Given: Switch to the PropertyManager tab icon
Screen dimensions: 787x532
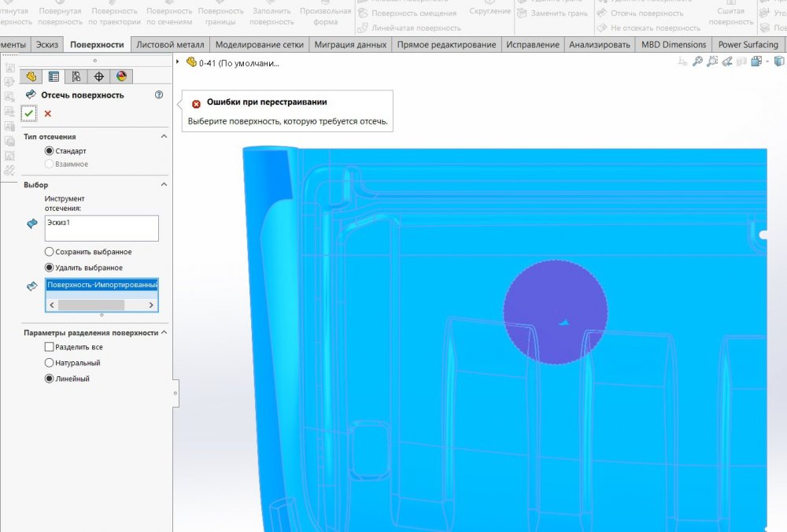Looking at the screenshot, I should 54,76.
